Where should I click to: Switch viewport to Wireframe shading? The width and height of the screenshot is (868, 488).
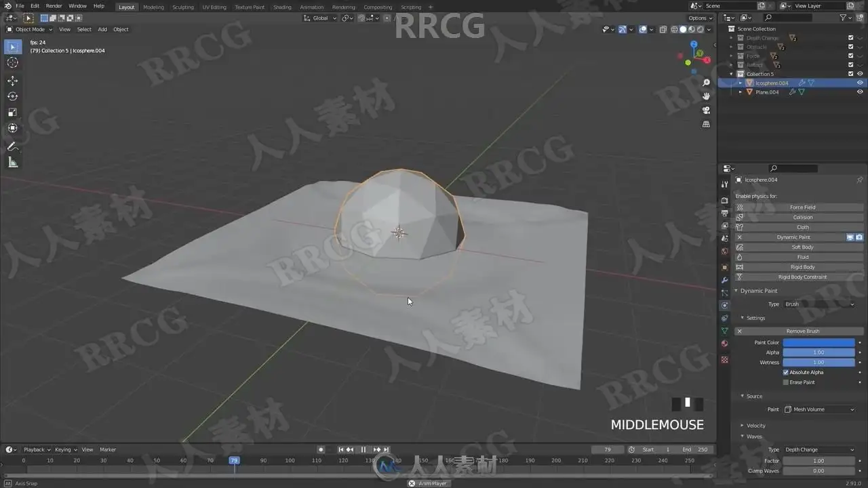tap(674, 29)
